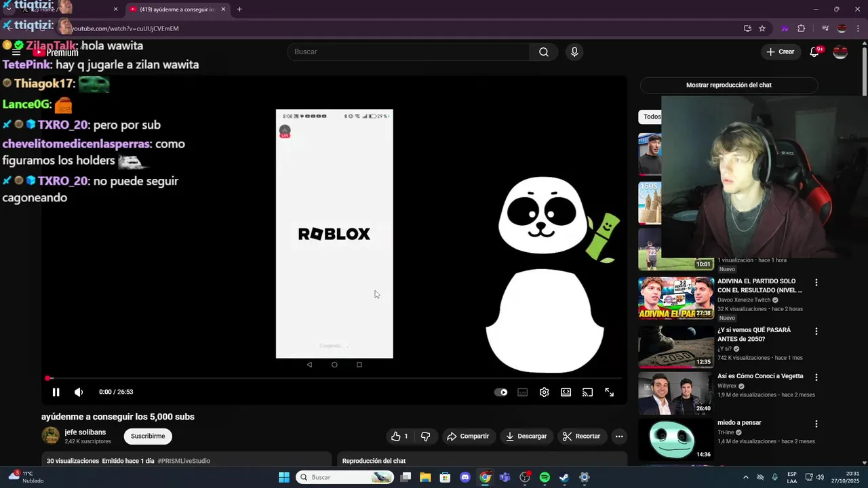
Task: Open the weather widget showing 11°C
Action: [26, 477]
